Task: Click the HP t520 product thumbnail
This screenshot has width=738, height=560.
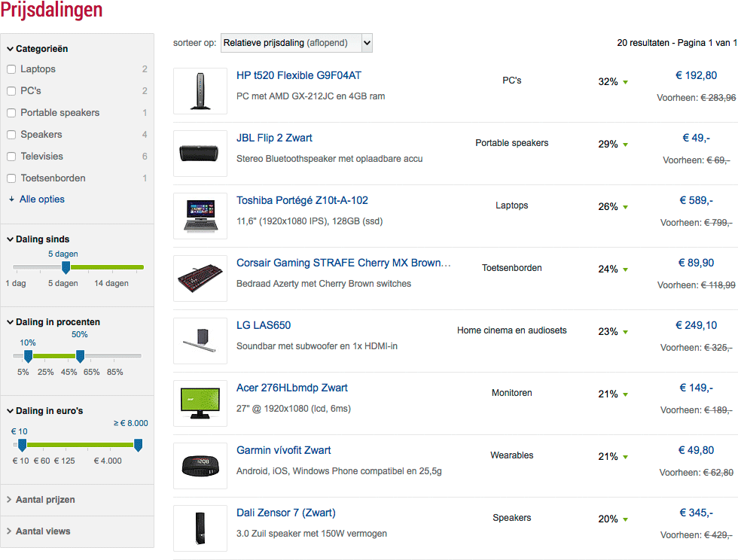Action: (200, 91)
